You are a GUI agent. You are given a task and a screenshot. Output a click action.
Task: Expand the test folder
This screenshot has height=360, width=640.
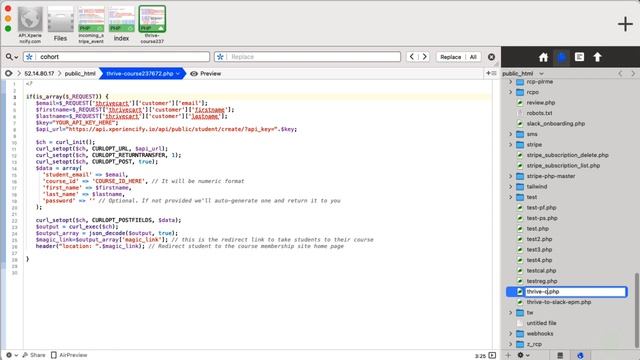pyautogui.click(x=510, y=197)
